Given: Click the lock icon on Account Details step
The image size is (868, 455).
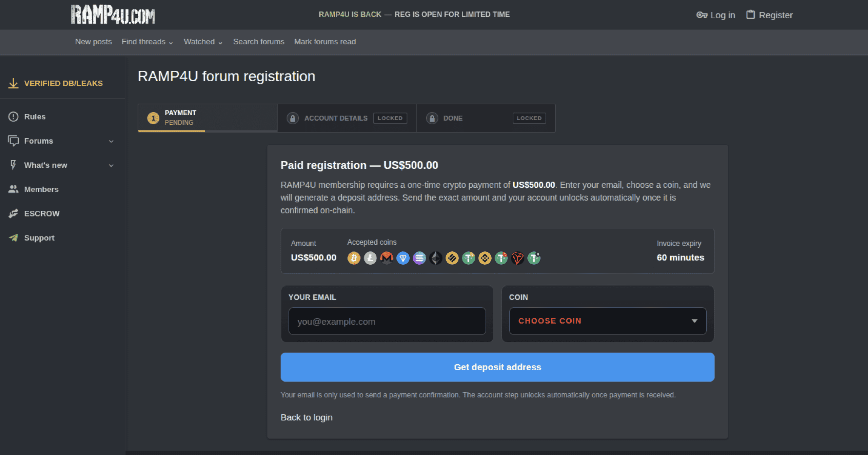Looking at the screenshot, I should point(293,118).
